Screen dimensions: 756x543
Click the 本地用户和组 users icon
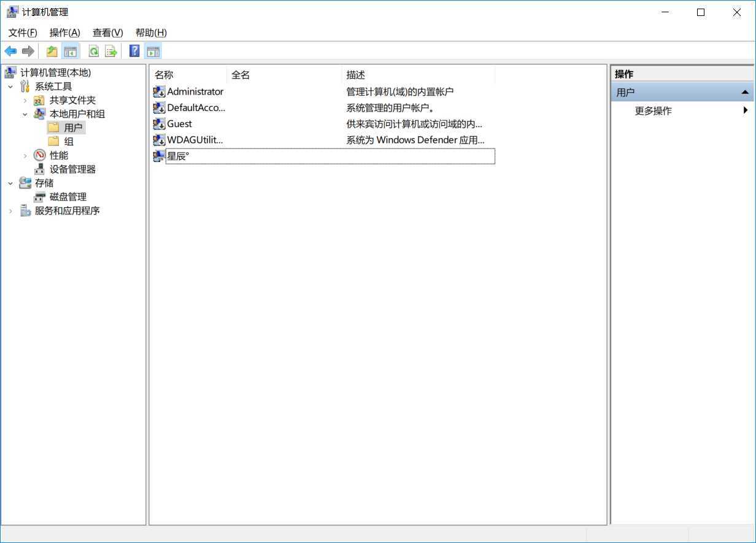[39, 114]
